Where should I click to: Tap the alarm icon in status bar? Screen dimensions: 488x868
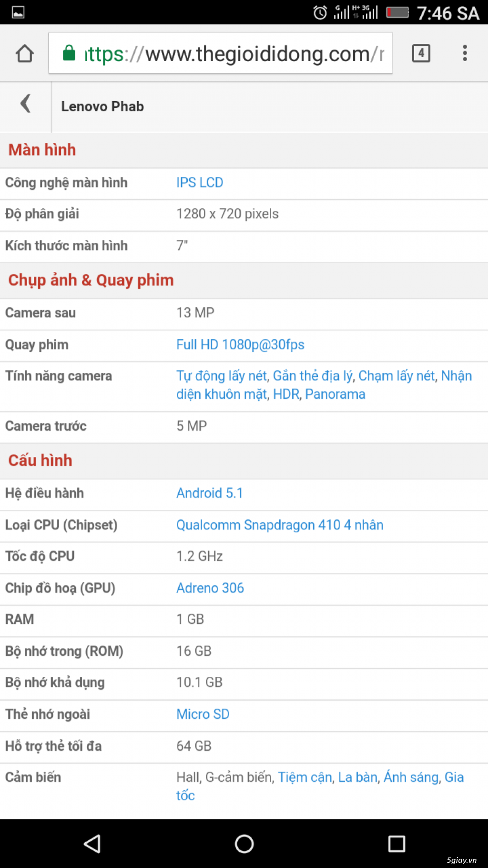tap(320, 12)
